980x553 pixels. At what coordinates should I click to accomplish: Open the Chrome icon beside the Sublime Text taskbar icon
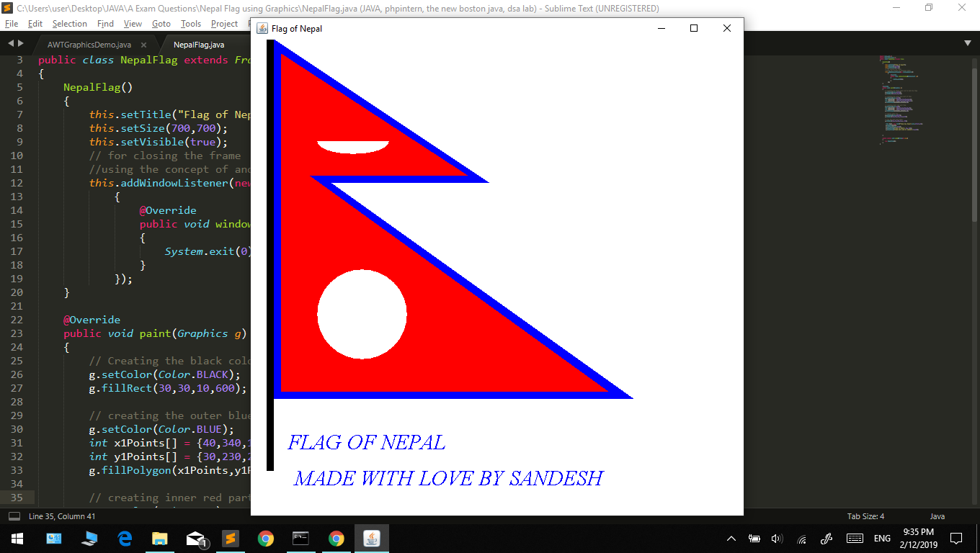click(x=266, y=538)
